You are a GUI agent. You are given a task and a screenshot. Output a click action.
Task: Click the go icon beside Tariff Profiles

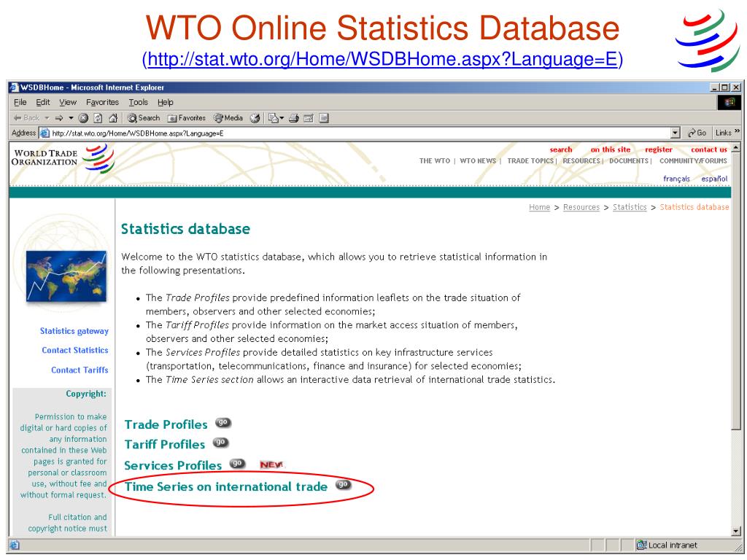tap(220, 443)
